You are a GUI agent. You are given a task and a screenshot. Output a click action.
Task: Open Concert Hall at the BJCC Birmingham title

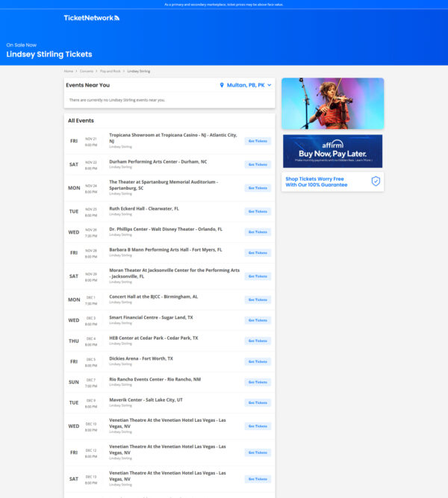pos(153,296)
